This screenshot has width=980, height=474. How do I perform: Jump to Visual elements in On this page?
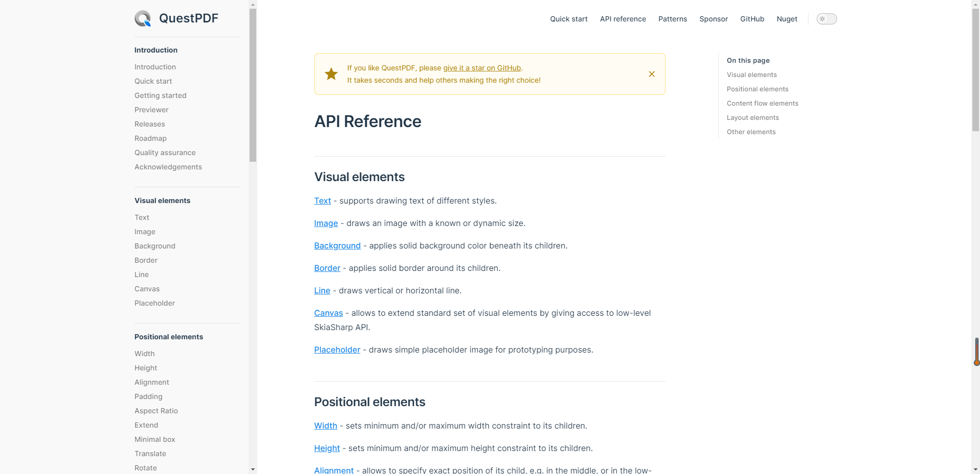[752, 75]
